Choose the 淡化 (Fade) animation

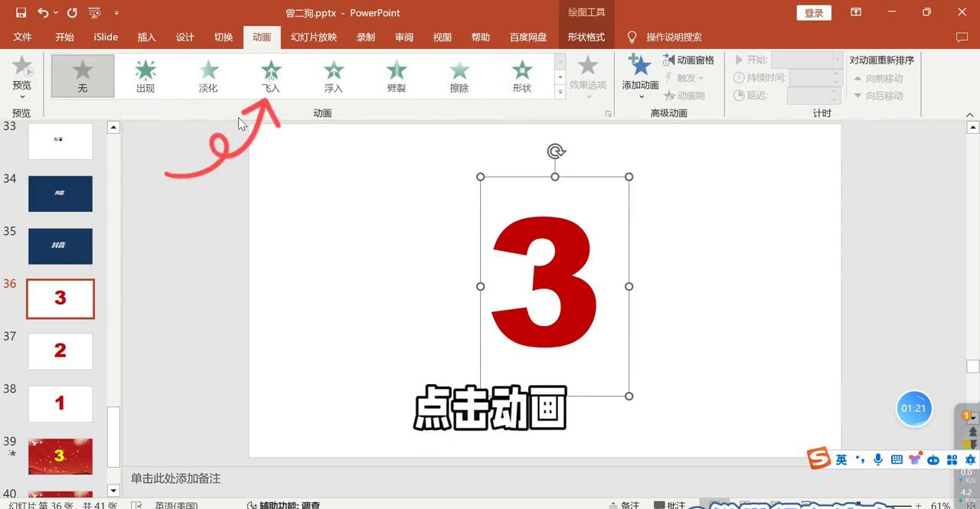[208, 75]
